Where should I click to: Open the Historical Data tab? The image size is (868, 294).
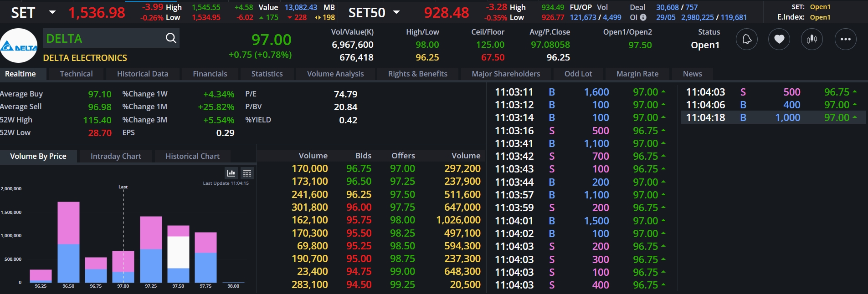coord(143,74)
